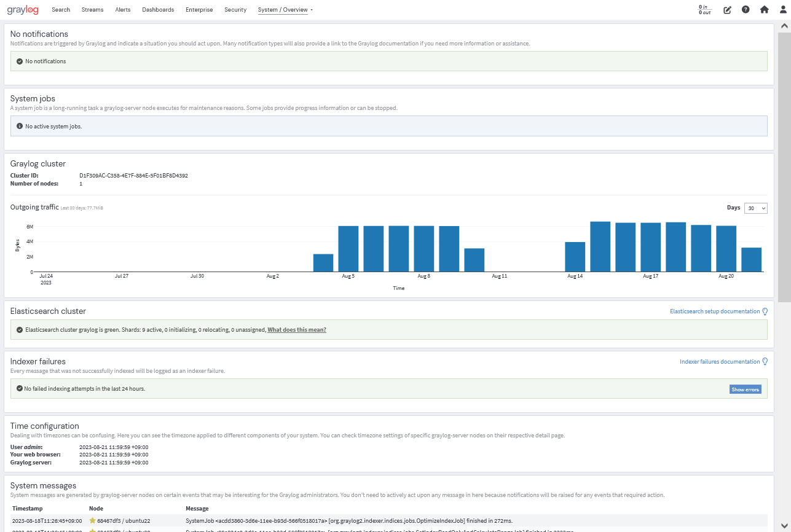Click the Cluster ID value D1F309AC
The image size is (791, 532).
(133, 176)
